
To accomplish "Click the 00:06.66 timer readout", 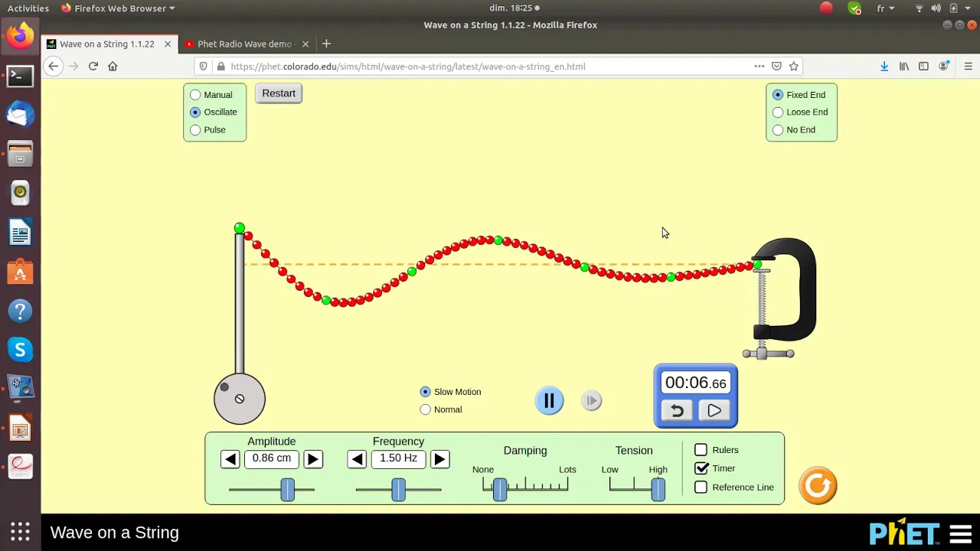I will (695, 383).
